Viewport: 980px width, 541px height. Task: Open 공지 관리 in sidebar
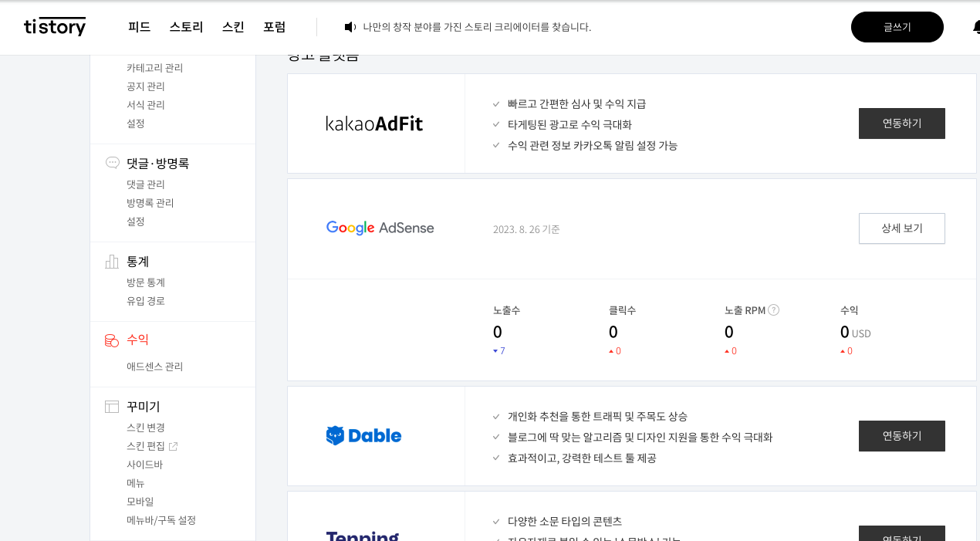pyautogui.click(x=146, y=86)
